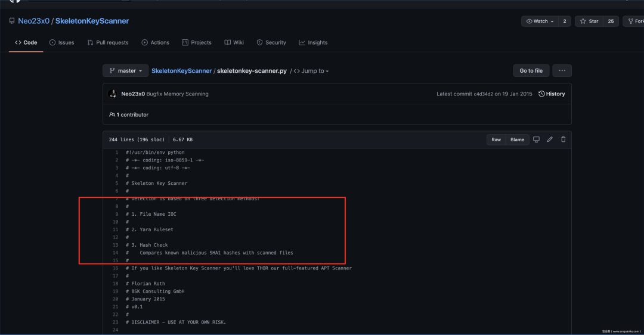Click the '# v0.1' line

(x=134, y=307)
